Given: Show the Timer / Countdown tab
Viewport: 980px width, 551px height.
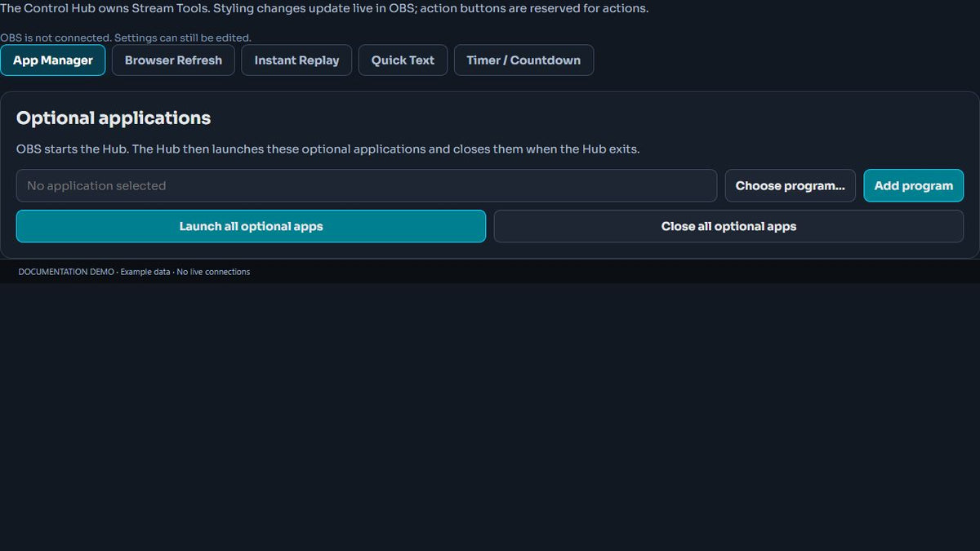Looking at the screenshot, I should click(523, 60).
